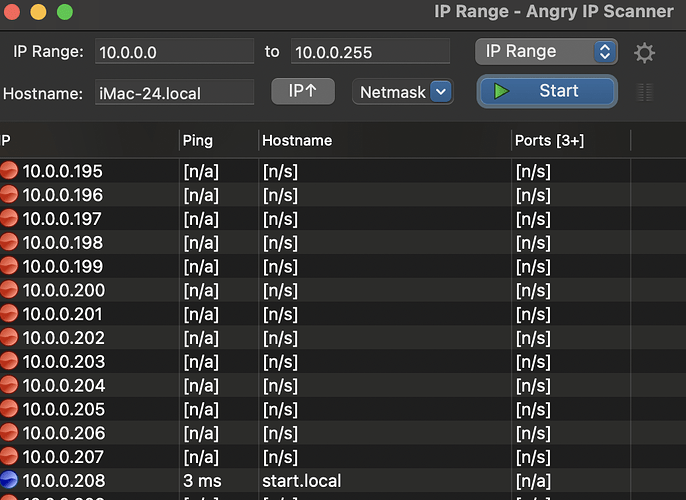Click the Ping cell of 10.0.0.207
This screenshot has width=686, height=500.
[x=219, y=457]
